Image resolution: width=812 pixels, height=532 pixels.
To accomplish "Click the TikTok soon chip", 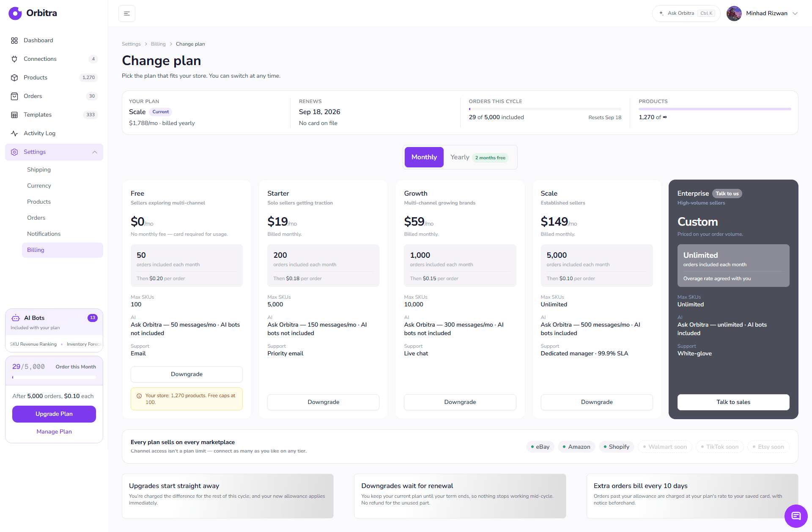I will pyautogui.click(x=719, y=447).
